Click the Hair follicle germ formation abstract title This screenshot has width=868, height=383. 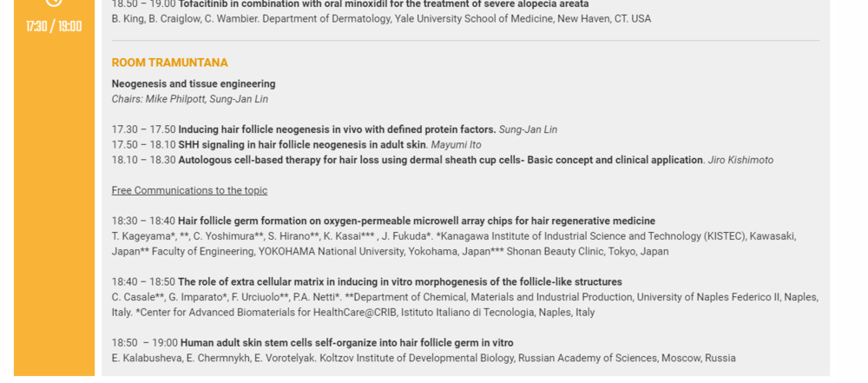(417, 221)
